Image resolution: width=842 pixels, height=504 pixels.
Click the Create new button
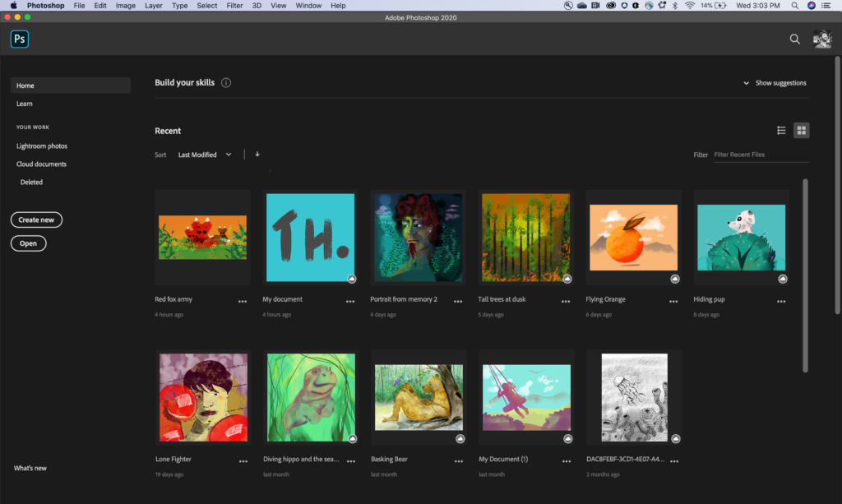36,220
